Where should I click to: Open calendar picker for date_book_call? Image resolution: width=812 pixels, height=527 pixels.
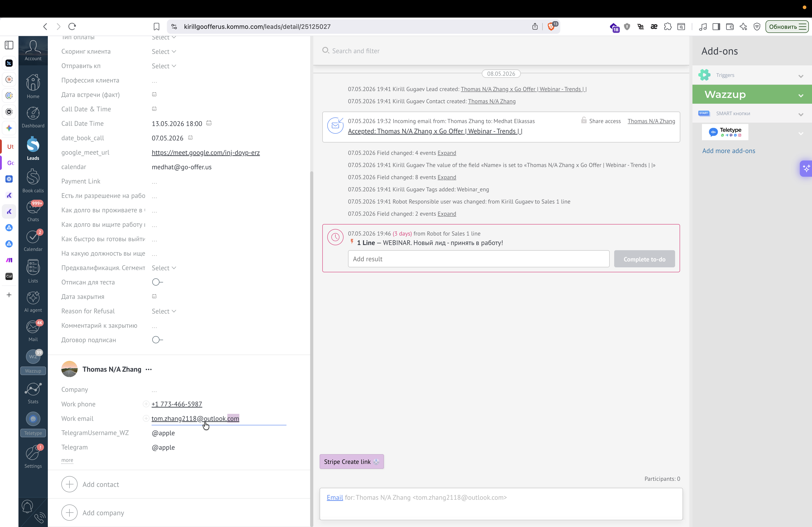190,138
